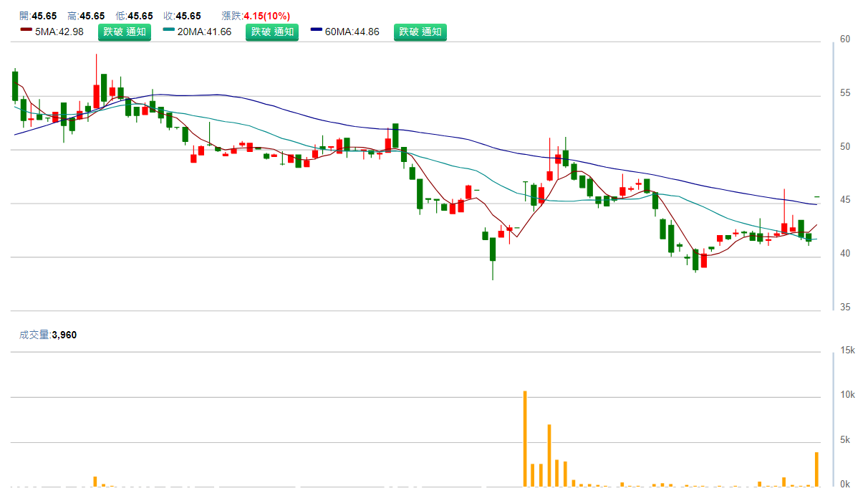Click the green candle with lowest wick near 38
The height and width of the screenshot is (496, 868).
coord(493,249)
